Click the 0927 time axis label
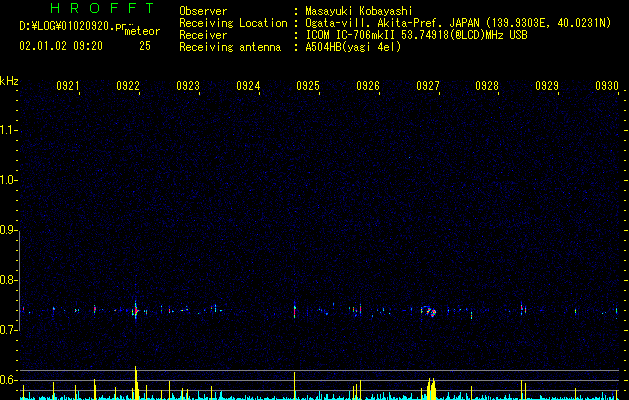 pyautogui.click(x=428, y=85)
